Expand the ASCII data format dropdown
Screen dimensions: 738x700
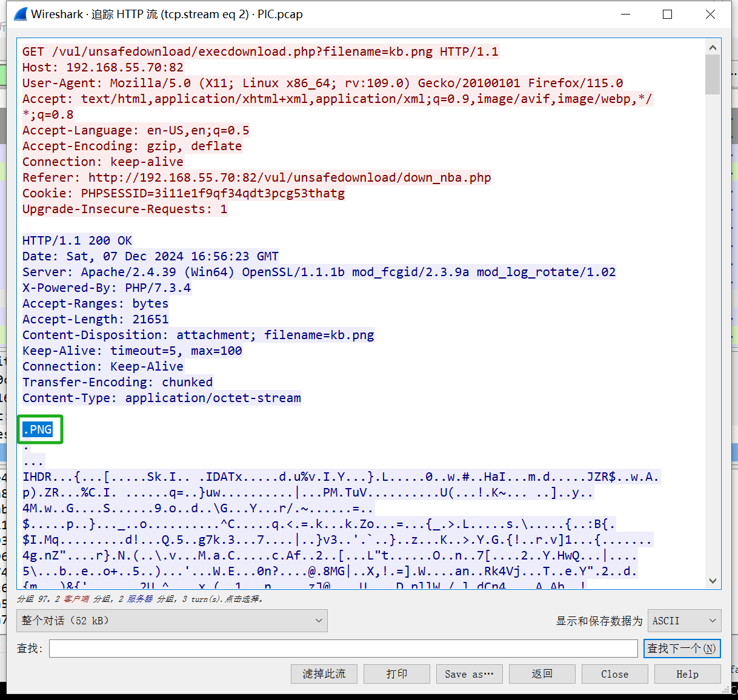tap(684, 621)
